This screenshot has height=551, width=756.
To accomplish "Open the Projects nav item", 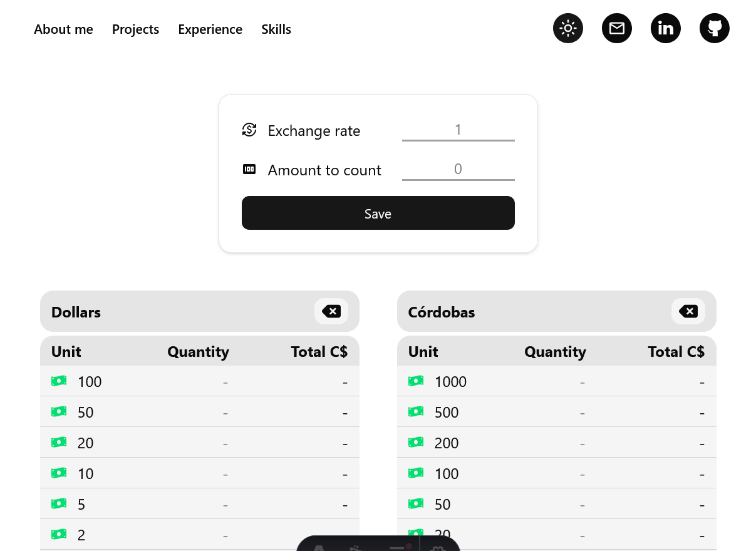I will pos(135,29).
